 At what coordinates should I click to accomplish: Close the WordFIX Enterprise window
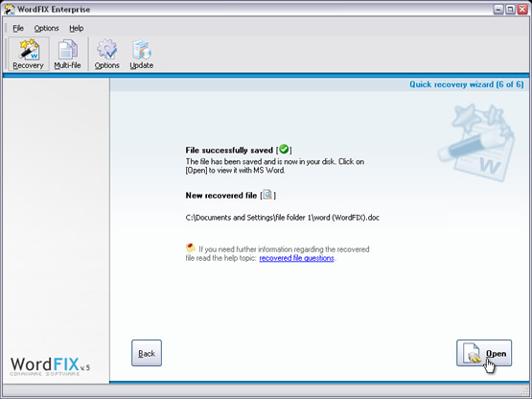tap(522, 10)
